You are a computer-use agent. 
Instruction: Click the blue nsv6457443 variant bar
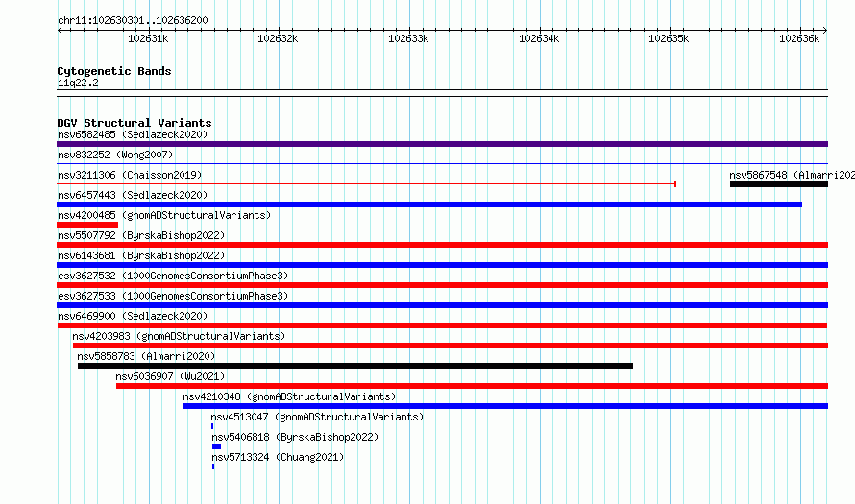429,204
